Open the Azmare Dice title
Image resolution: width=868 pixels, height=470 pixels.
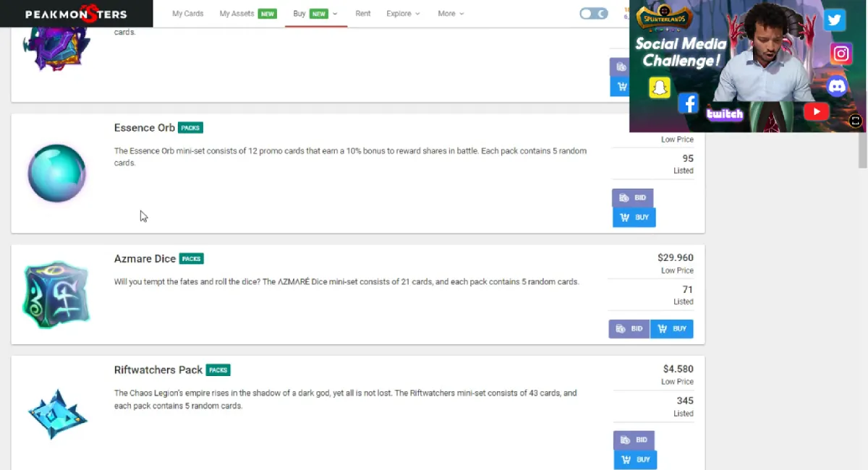coord(145,258)
